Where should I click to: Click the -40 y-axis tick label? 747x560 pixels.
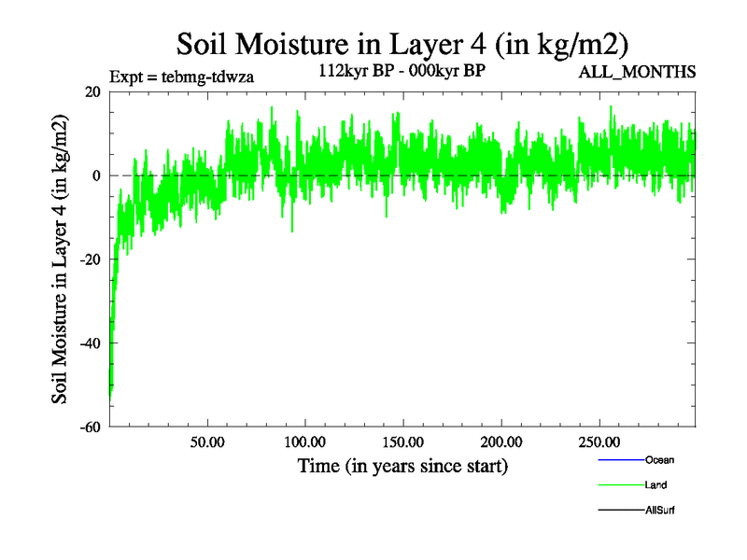pyautogui.click(x=92, y=343)
